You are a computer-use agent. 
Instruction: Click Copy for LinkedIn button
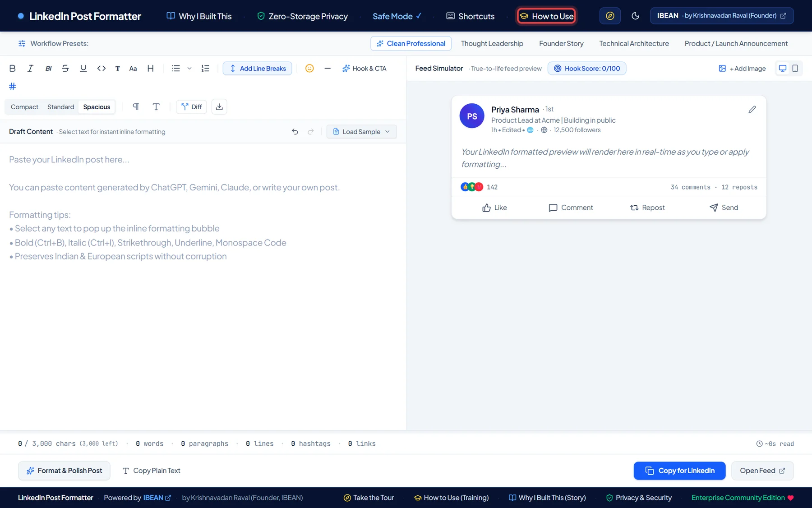(679, 471)
